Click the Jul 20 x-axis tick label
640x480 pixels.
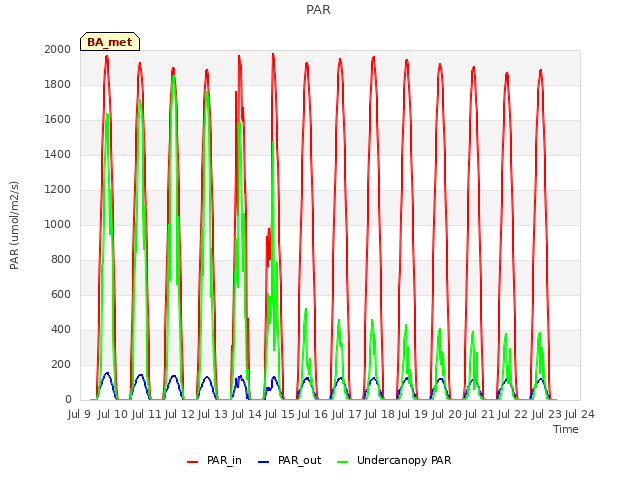(x=446, y=414)
